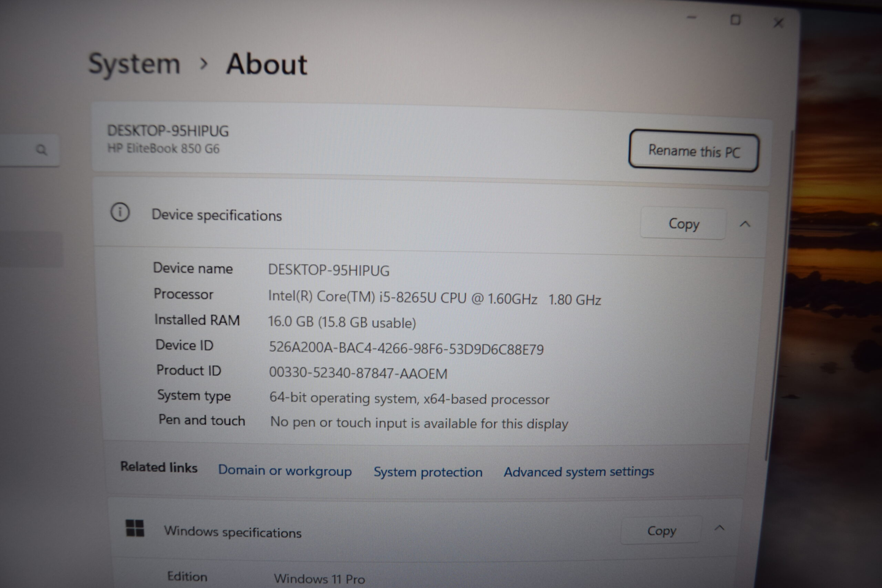Maximize the Settings window

pyautogui.click(x=735, y=20)
